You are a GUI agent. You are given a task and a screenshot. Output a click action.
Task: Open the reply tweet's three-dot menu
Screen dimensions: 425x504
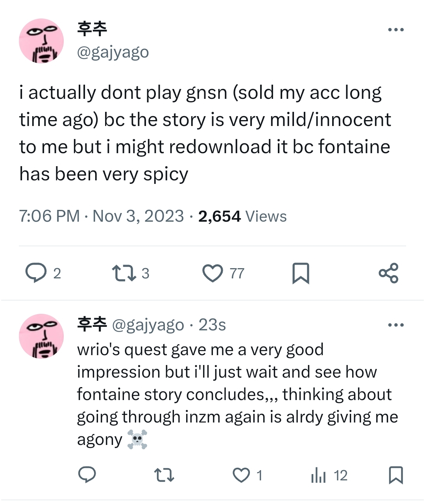coord(395,325)
